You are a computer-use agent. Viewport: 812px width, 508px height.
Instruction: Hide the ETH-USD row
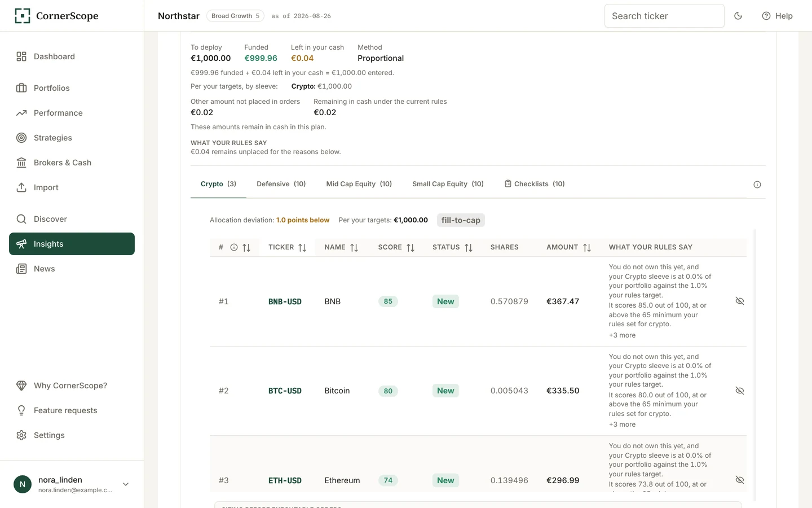(740, 480)
